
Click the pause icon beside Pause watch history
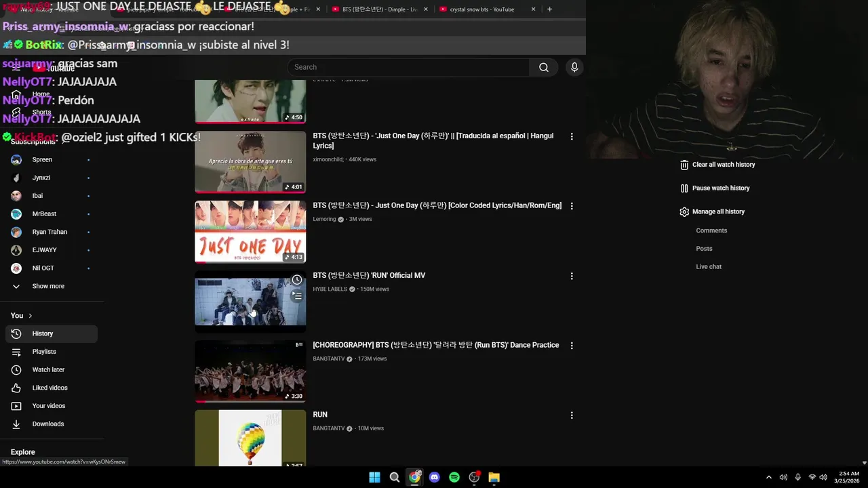pos(684,188)
